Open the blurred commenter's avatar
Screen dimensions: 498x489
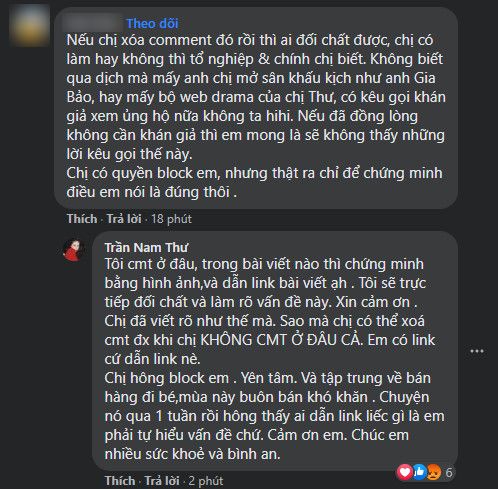click(x=30, y=25)
